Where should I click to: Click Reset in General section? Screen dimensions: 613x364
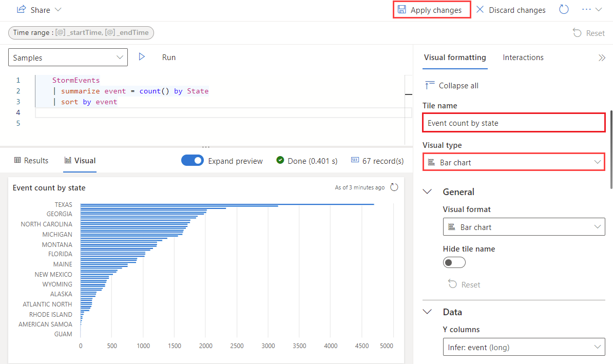pos(464,284)
